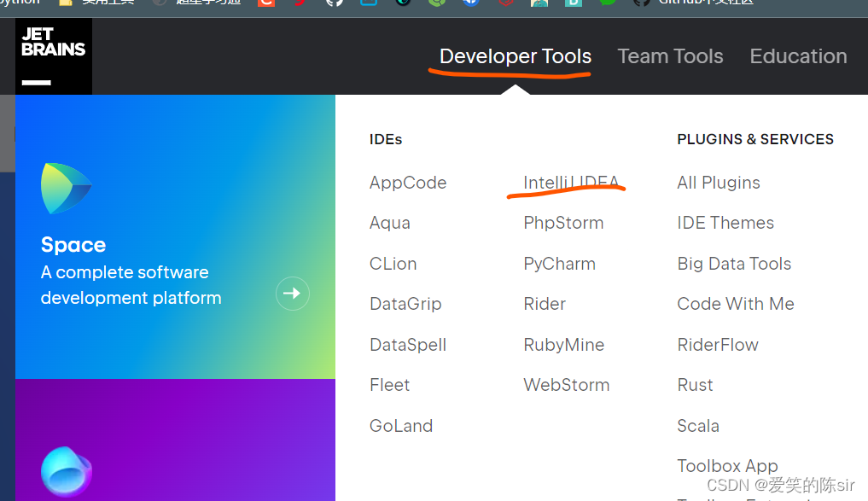Open the Education menu
868x501 pixels.
click(x=798, y=56)
